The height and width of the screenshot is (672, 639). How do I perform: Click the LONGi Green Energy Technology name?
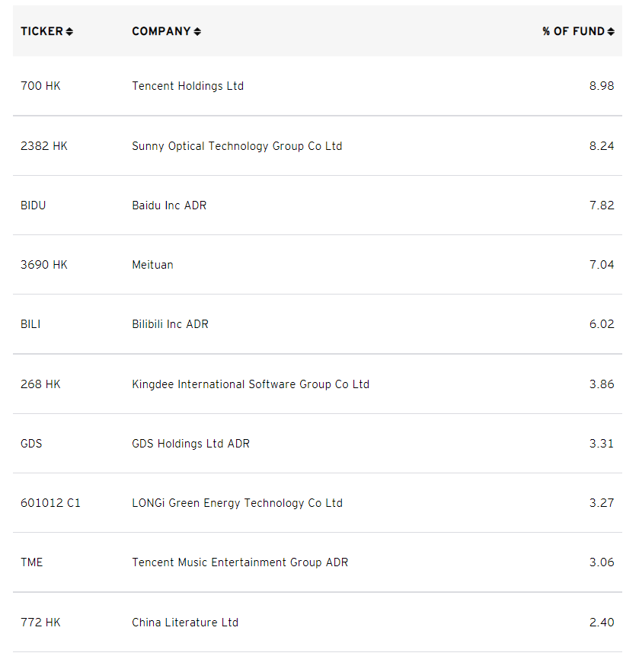237,503
